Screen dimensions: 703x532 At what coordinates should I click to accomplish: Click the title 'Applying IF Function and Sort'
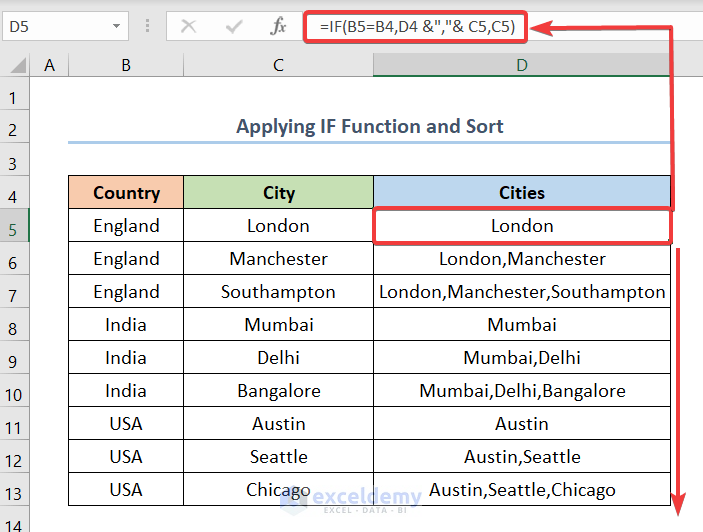tap(369, 126)
